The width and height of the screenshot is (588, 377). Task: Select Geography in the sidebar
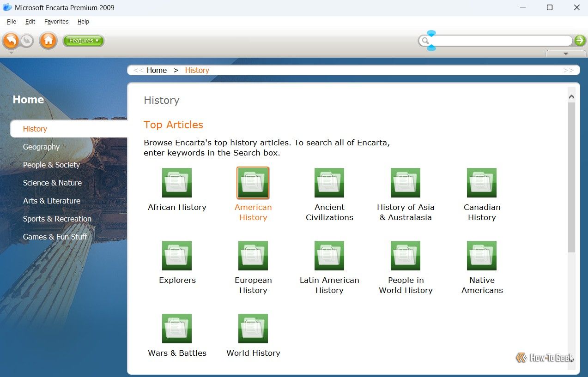pyautogui.click(x=41, y=147)
